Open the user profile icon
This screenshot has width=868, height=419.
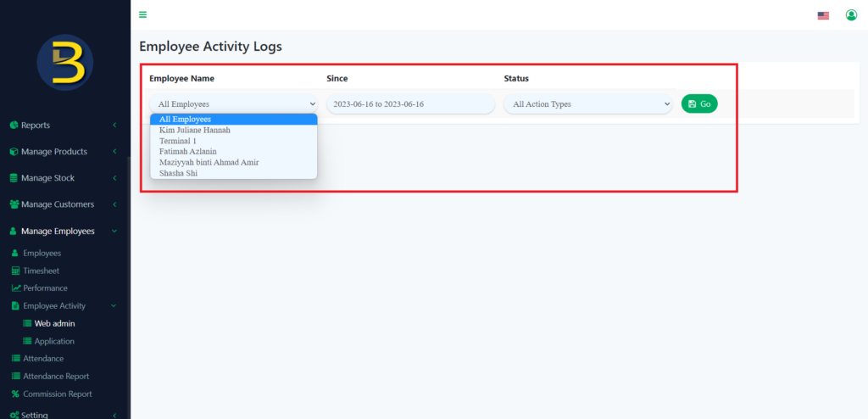[851, 15]
